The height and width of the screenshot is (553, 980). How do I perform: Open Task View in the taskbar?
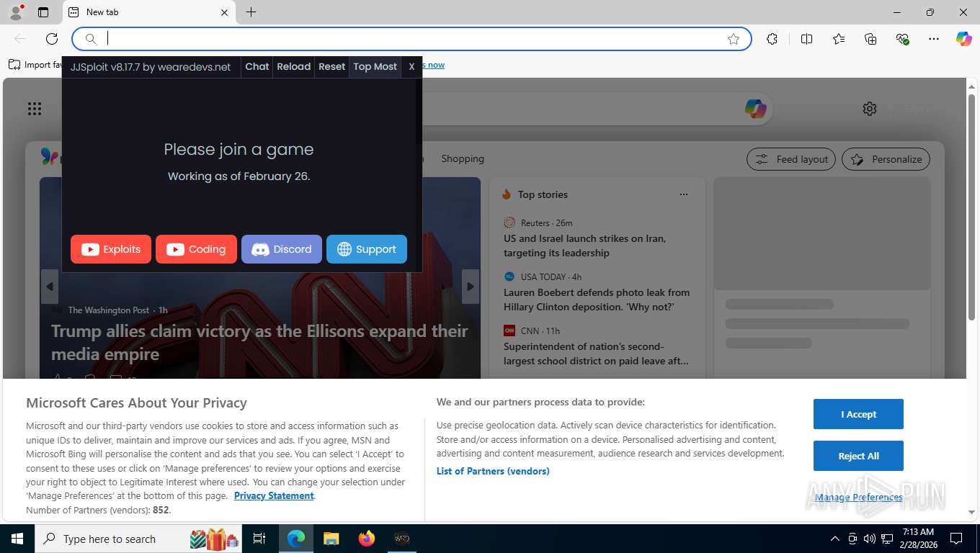tap(259, 539)
